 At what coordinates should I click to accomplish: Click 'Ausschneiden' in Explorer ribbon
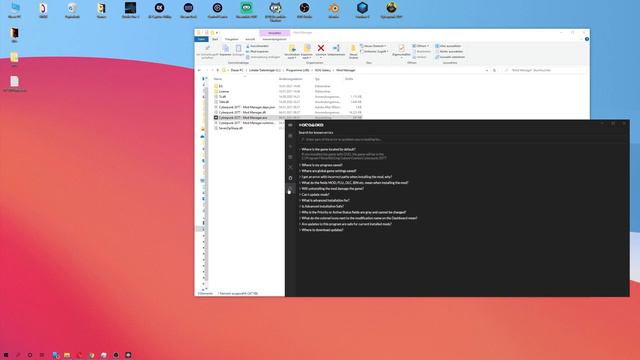click(258, 46)
